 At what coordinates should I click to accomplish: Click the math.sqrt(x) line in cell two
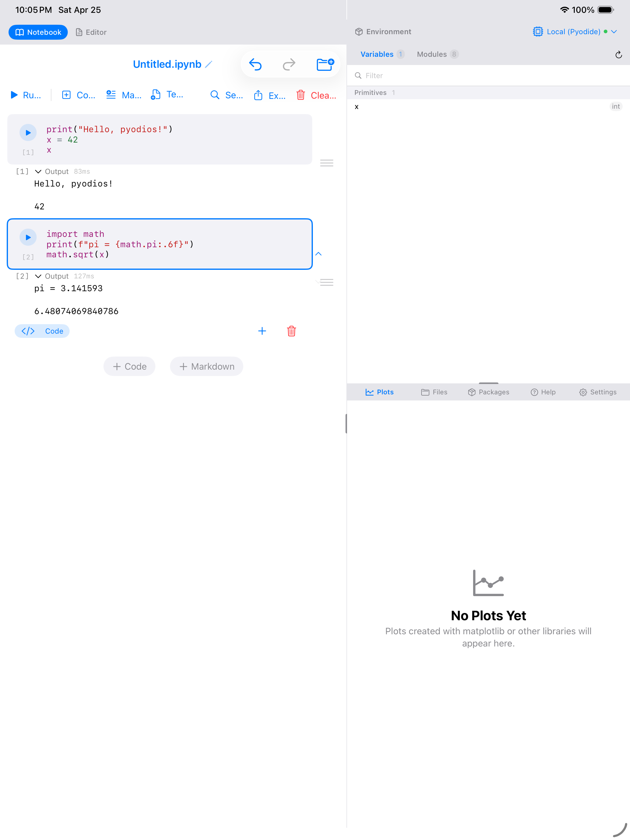click(x=78, y=255)
